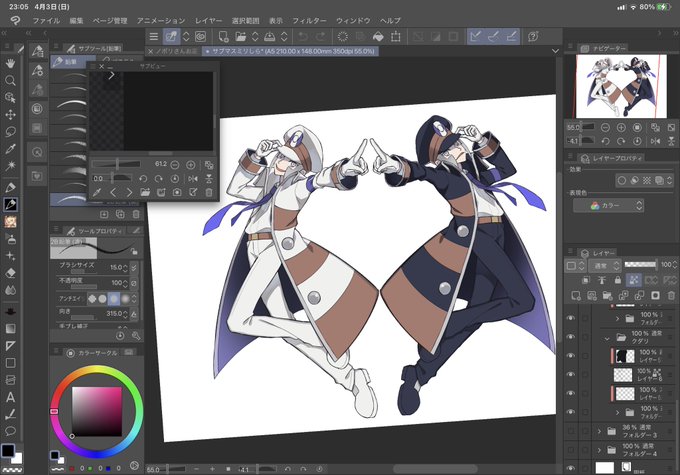Select the Zoom magnifier tool

coord(10,80)
